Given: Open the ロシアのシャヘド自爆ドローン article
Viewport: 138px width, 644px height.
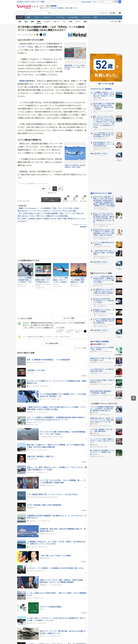Looking at the screenshot, I should 57,382.
